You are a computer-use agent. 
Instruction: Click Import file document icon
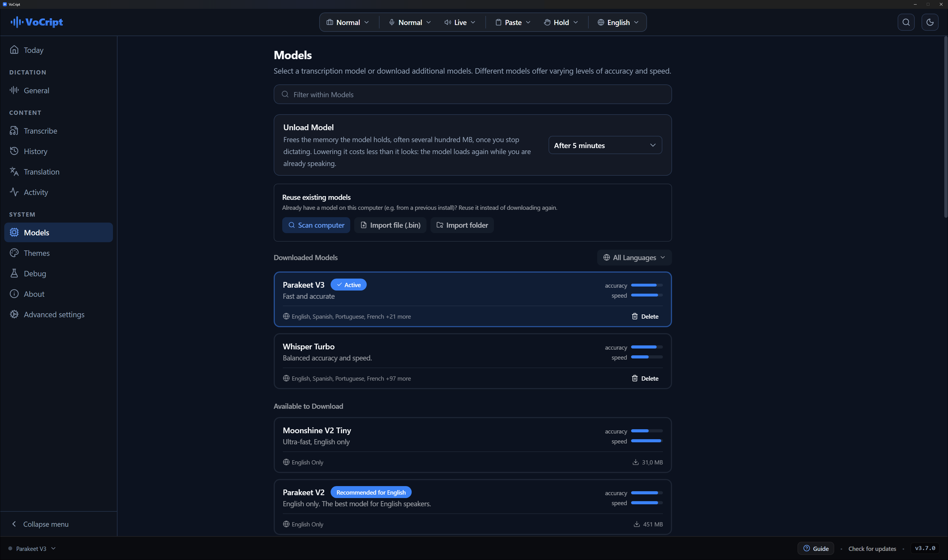click(363, 225)
